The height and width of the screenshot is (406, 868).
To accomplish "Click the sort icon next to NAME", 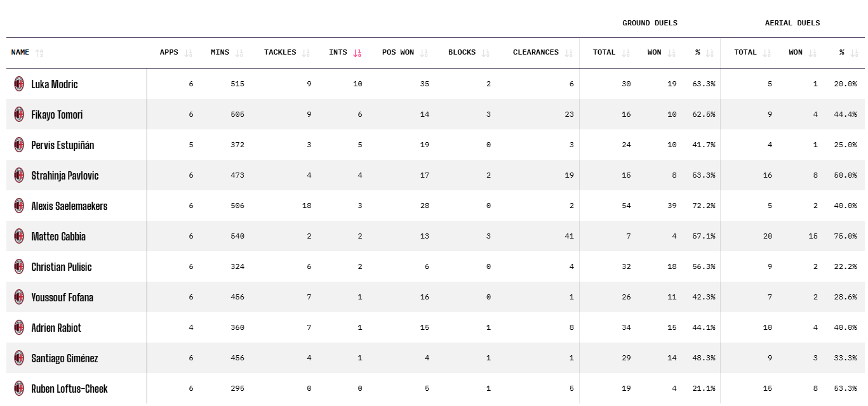I will coord(39,53).
